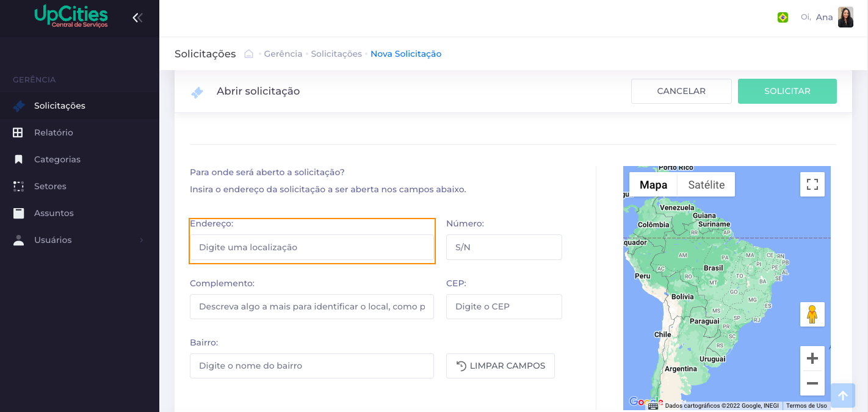The width and height of the screenshot is (868, 412).
Task: Click the Argentina label on the map
Action: point(681,369)
